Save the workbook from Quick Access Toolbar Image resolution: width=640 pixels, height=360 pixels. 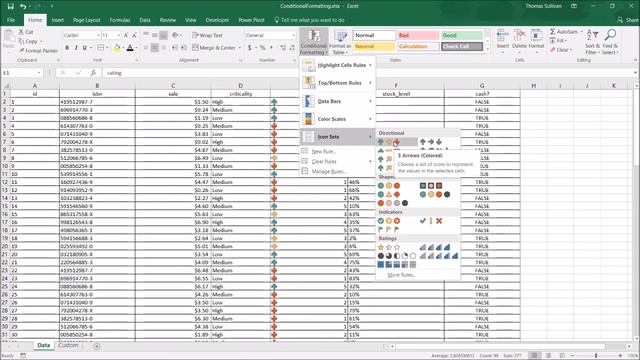click(x=10, y=6)
